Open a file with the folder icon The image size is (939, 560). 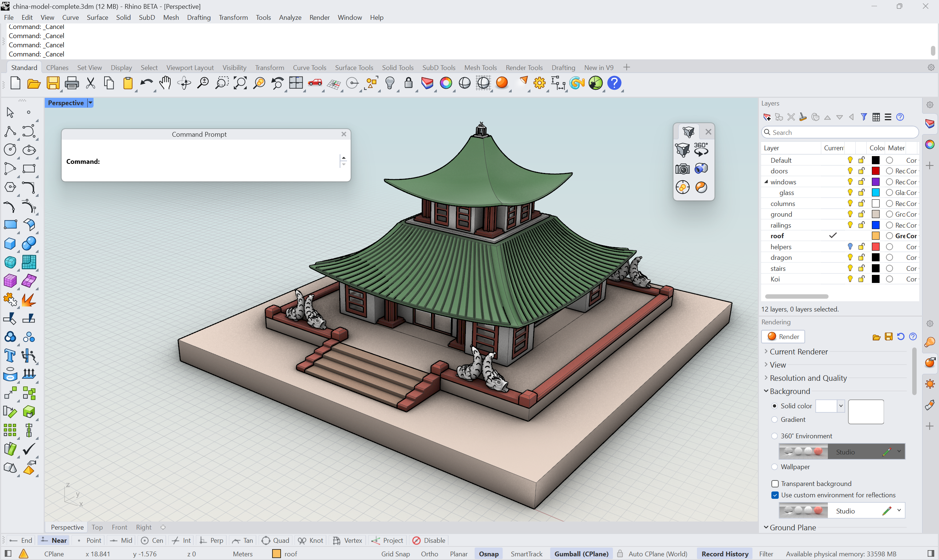click(x=34, y=83)
